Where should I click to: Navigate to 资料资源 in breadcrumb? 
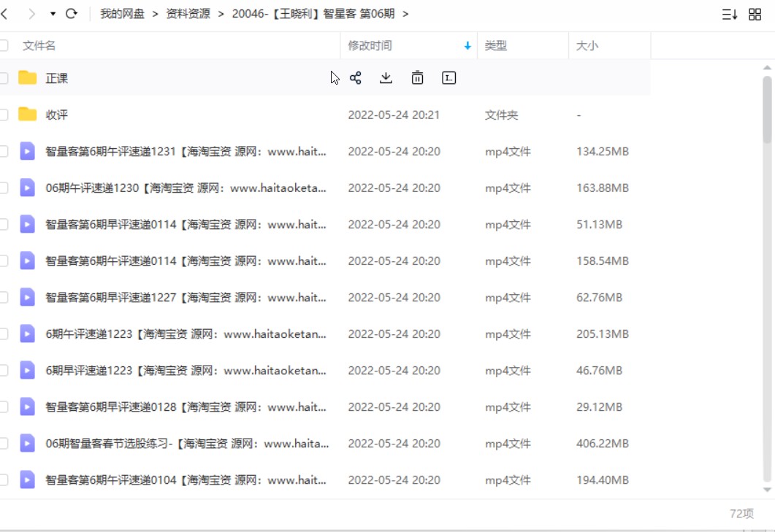click(188, 14)
